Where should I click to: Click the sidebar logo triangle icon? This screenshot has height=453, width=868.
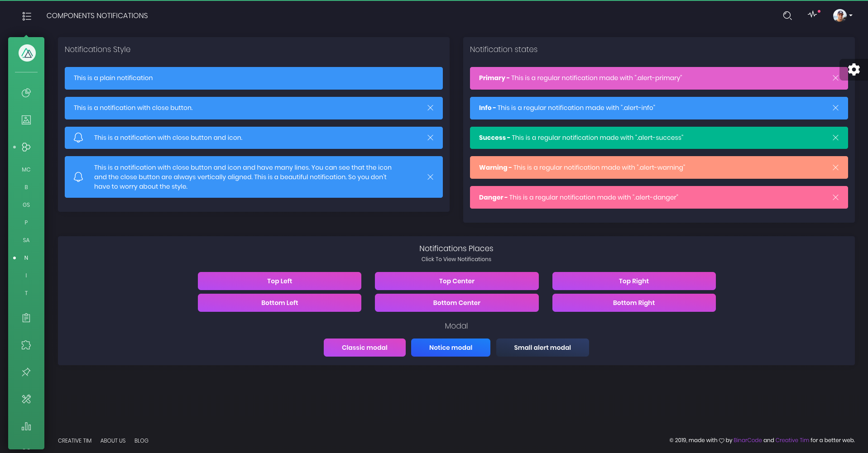point(27,53)
